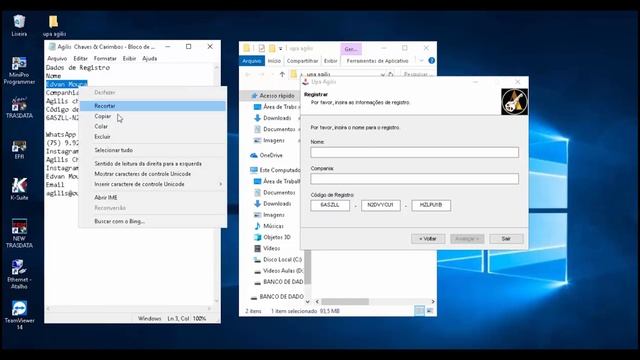Image resolution: width=640 pixels, height=360 pixels.
Task: Click the help icon in Explorer ribbon
Action: click(431, 60)
